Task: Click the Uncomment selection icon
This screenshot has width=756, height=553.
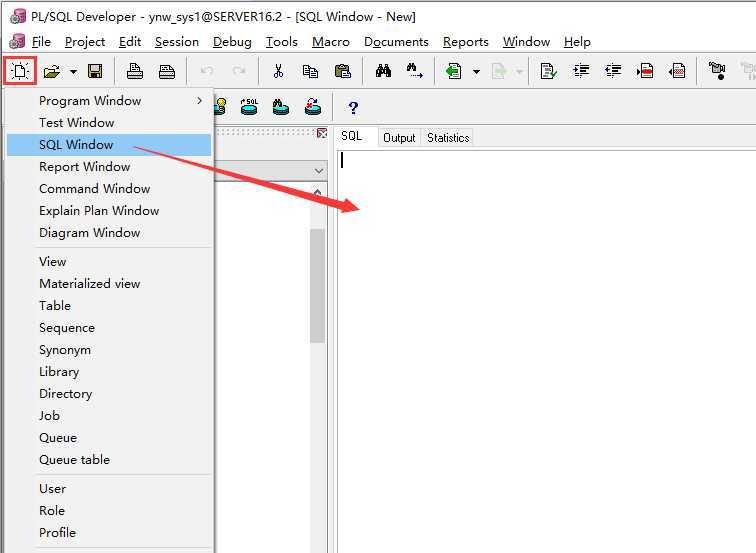Action: [677, 71]
